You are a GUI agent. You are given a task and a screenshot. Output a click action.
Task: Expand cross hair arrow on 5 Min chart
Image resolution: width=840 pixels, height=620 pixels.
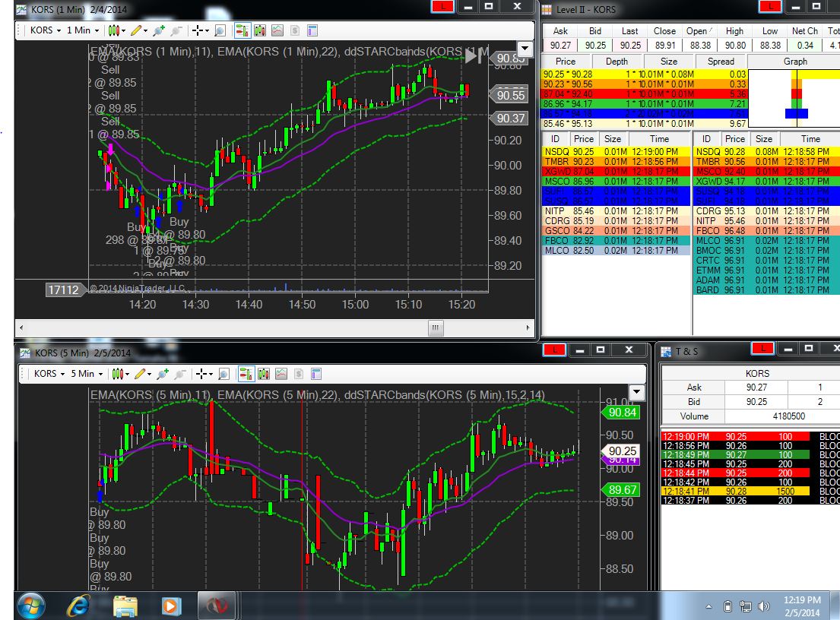click(211, 374)
